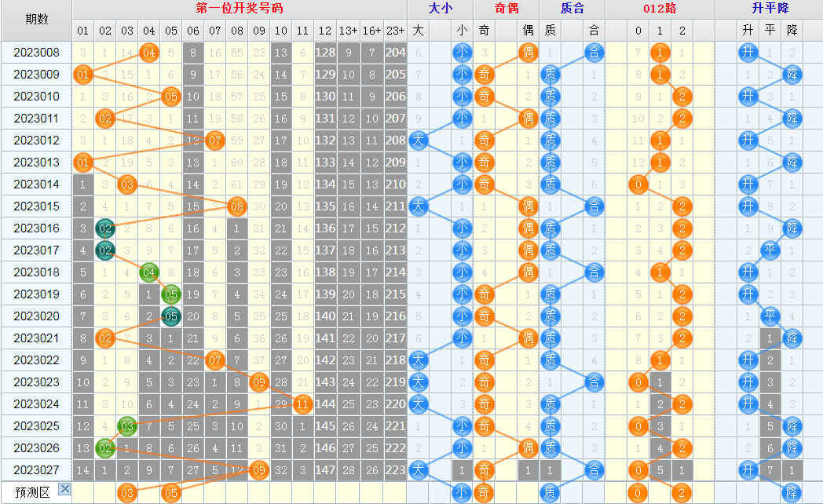Click the orange 2 ball in 预测区 row

point(682,493)
